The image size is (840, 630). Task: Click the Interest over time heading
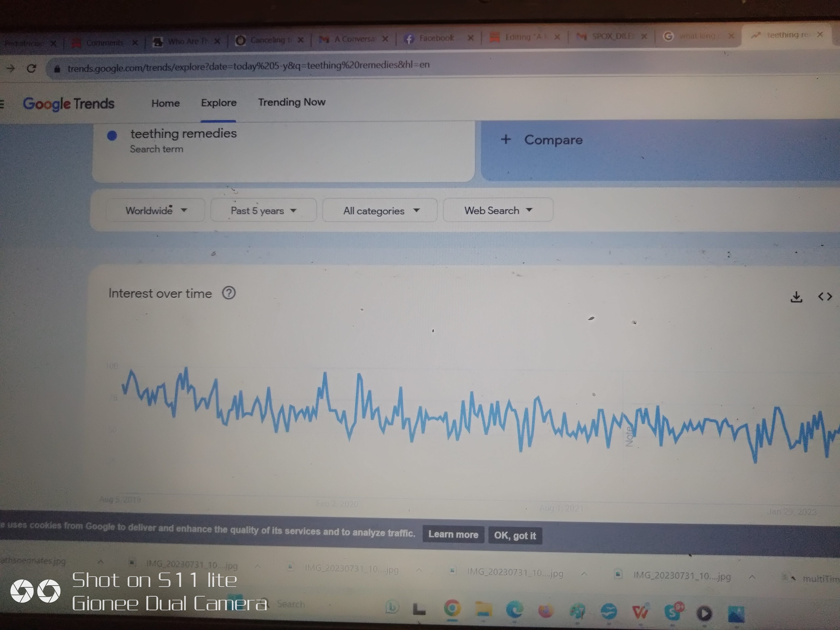tap(160, 293)
